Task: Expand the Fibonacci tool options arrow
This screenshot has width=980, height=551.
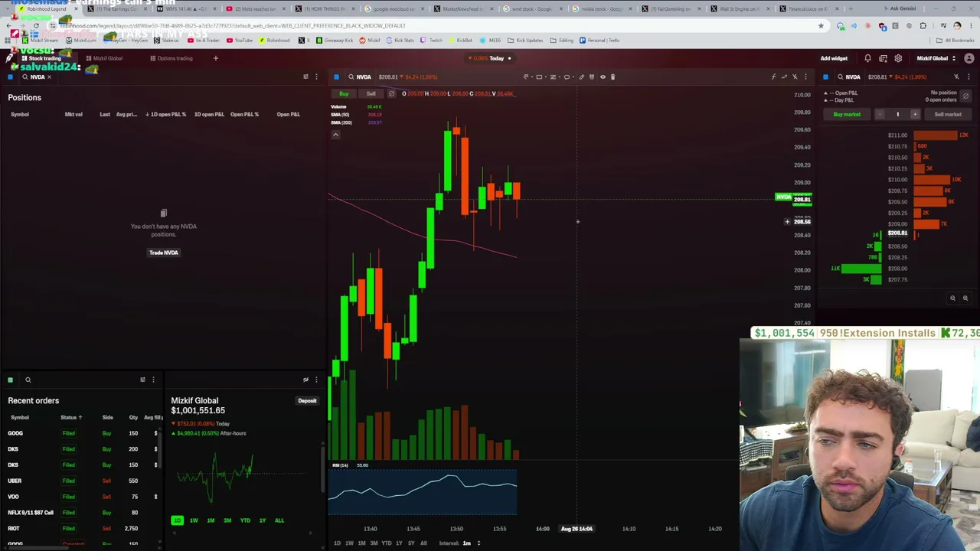Action: click(559, 77)
